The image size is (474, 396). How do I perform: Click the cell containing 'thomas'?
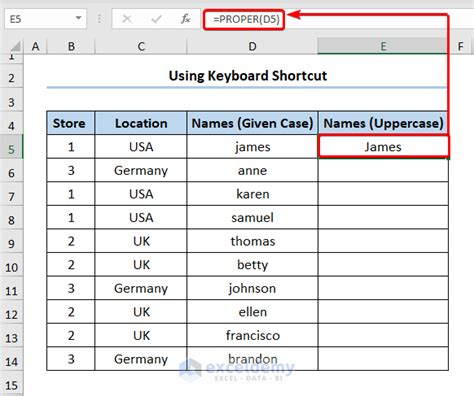tap(252, 241)
